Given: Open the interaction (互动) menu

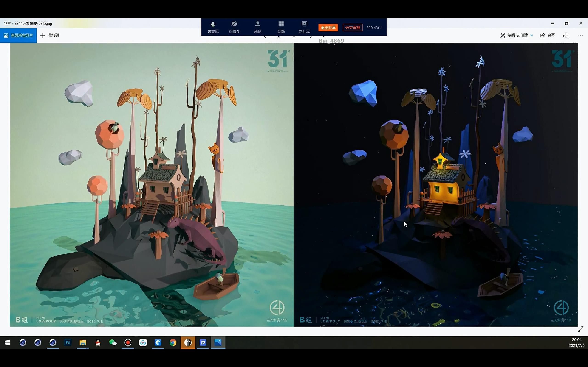Looking at the screenshot, I should (281, 27).
